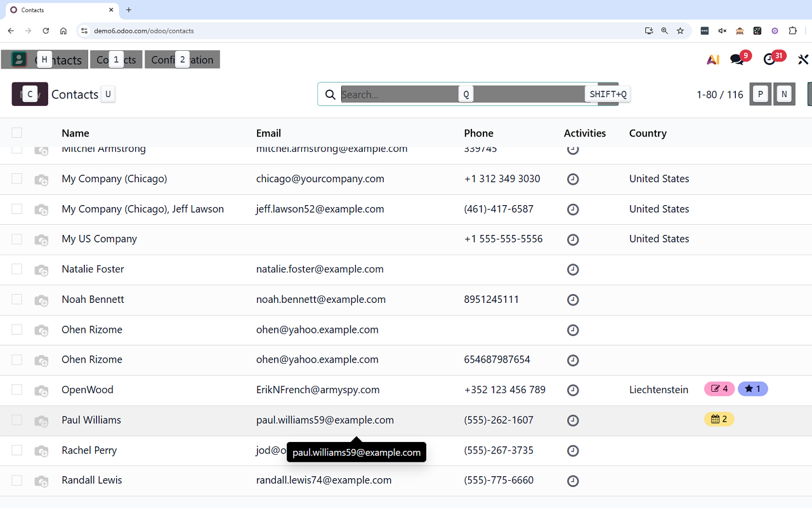The height and width of the screenshot is (508, 812).
Task: Select checkbox for Jeff Lawson row
Action: 17,209
